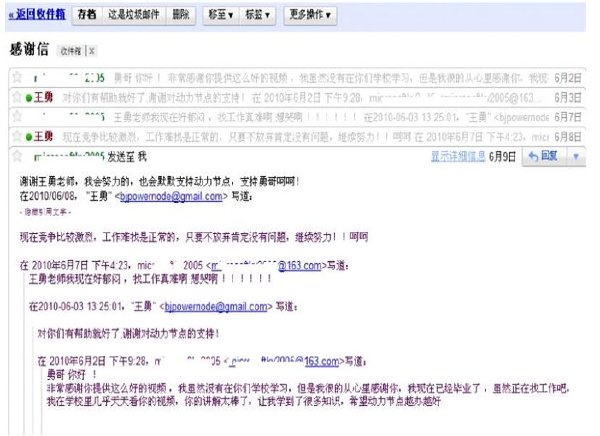Expand the collapsed message dated 6月7日

tap(297, 117)
